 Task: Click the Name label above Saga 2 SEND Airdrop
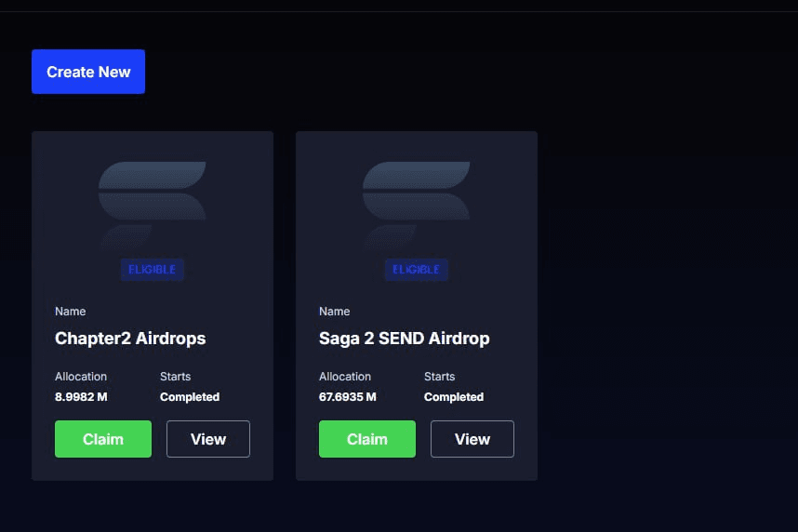point(335,312)
